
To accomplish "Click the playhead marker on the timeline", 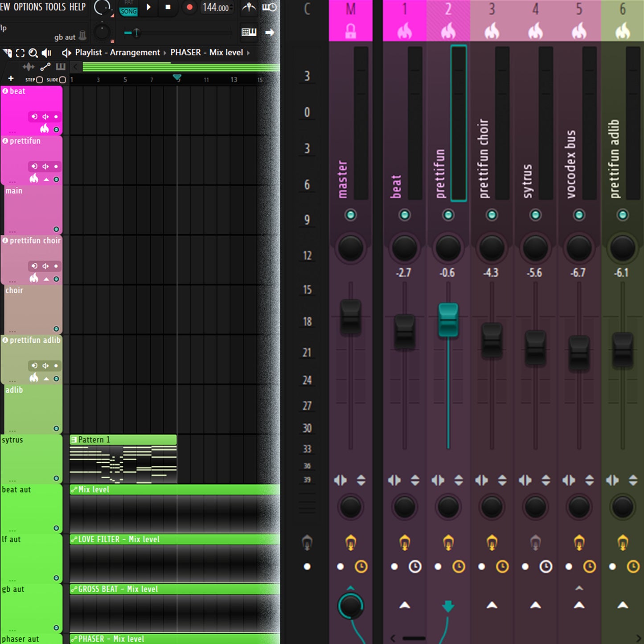I will pyautogui.click(x=177, y=78).
